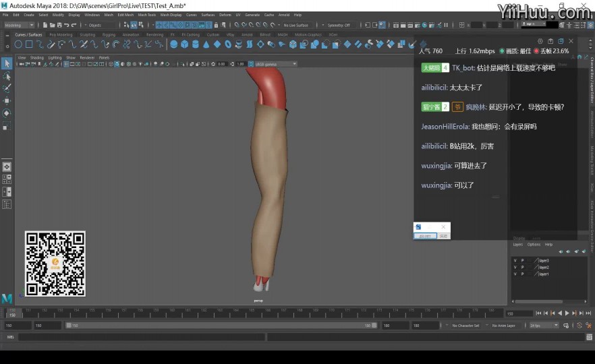Image resolution: width=595 pixels, height=364 pixels.
Task: Click the pencil curve tool shelf icon
Action: pos(51,44)
